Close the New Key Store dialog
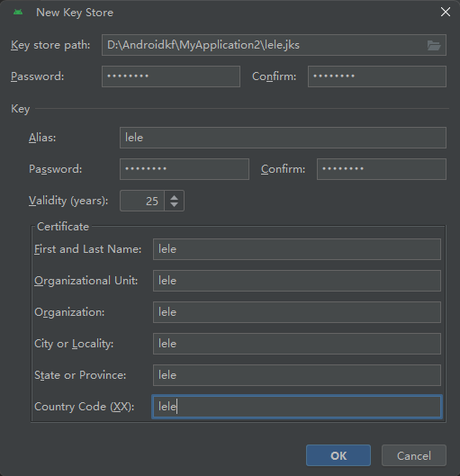Viewport: 460px width, 476px height. tap(445, 12)
